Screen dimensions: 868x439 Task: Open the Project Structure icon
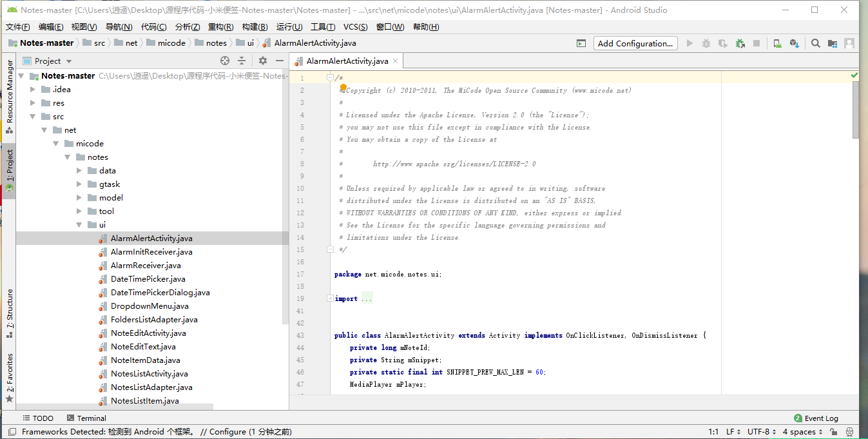(x=833, y=43)
